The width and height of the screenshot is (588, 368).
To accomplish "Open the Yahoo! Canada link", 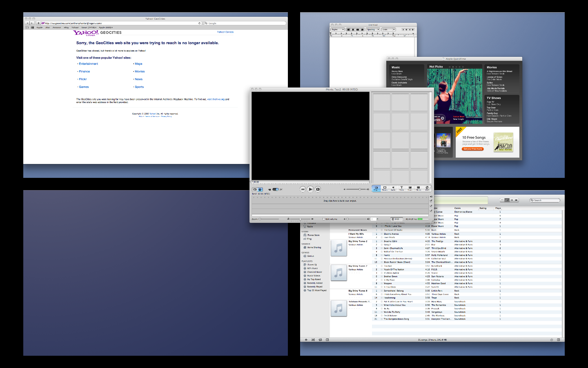I will tap(225, 32).
